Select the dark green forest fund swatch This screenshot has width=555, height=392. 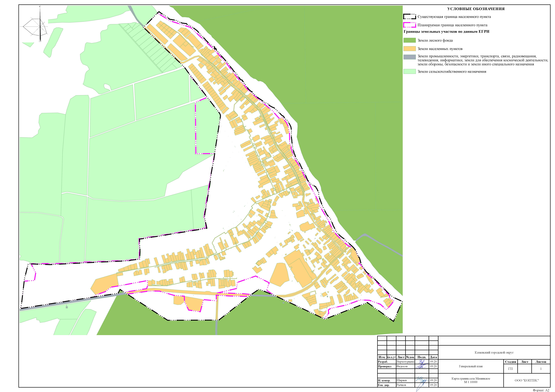coord(410,40)
